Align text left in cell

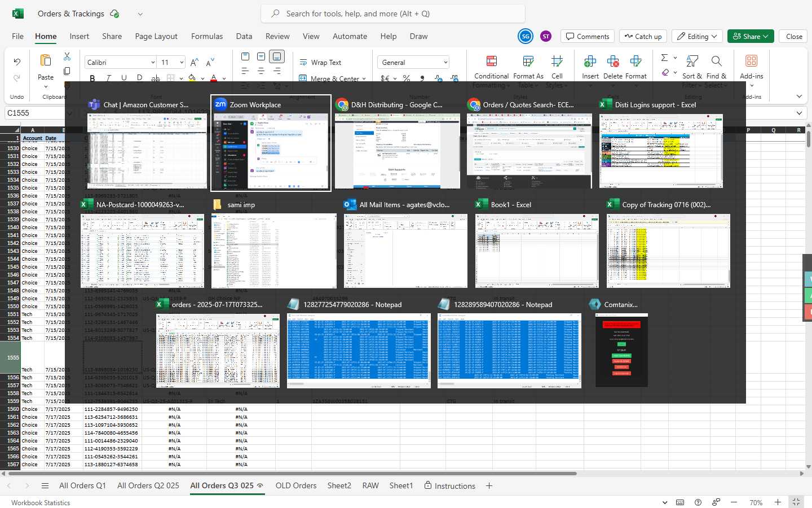pos(245,71)
